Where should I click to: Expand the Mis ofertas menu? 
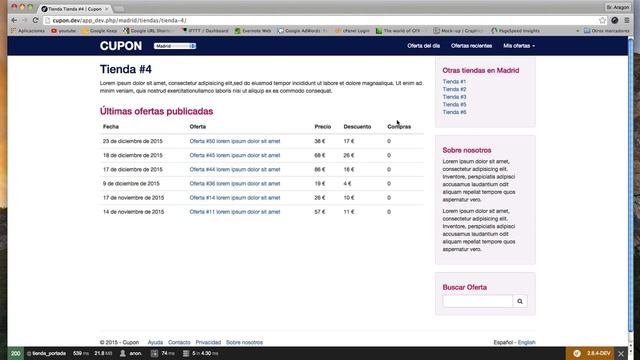(x=519, y=46)
